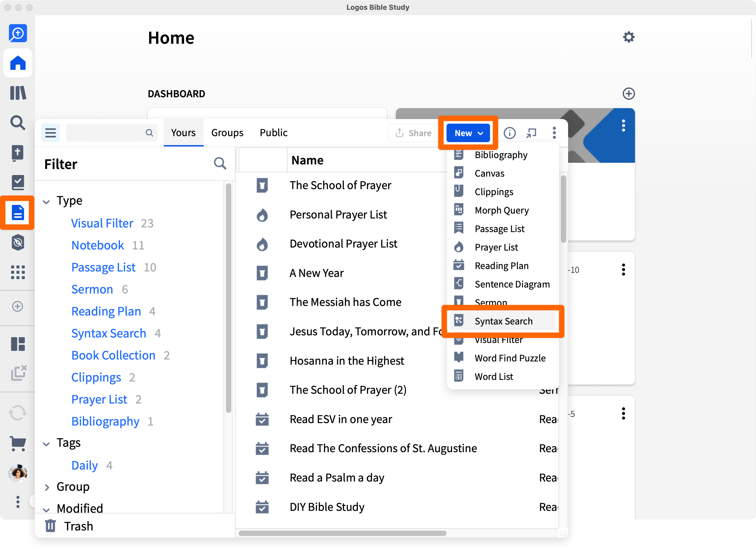Viewport: 756px width, 550px height.
Task: Collapse the Type filter section
Action: tap(46, 202)
